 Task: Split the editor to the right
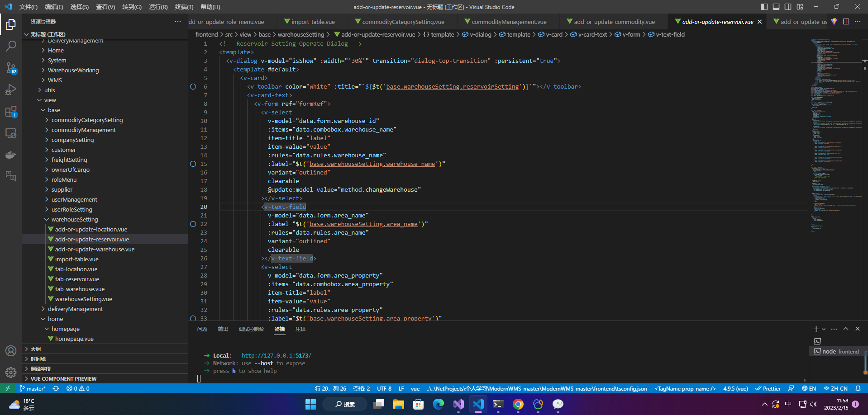click(846, 22)
